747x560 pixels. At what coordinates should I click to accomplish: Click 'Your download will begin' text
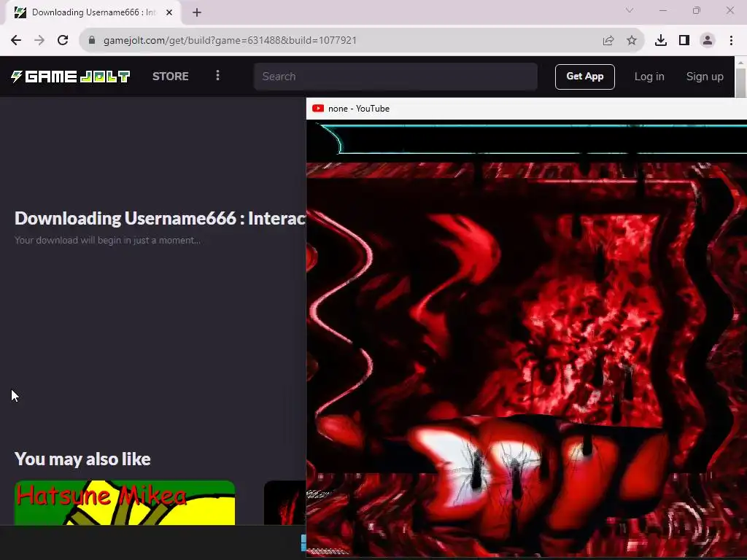pos(107,241)
